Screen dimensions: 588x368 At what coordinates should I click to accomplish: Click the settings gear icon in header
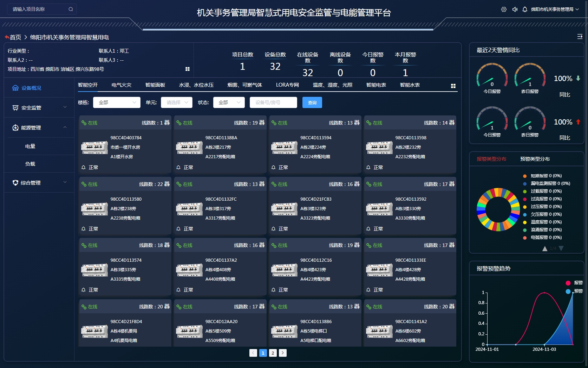504,9
